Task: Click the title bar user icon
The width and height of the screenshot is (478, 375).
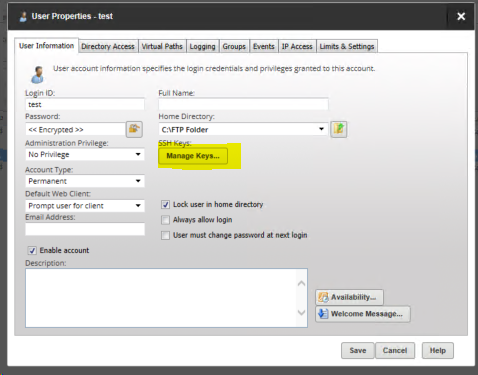Action: 23,16
